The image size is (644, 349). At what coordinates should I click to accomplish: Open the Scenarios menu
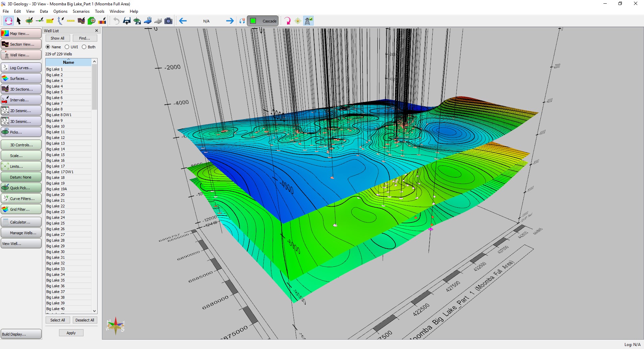point(81,11)
